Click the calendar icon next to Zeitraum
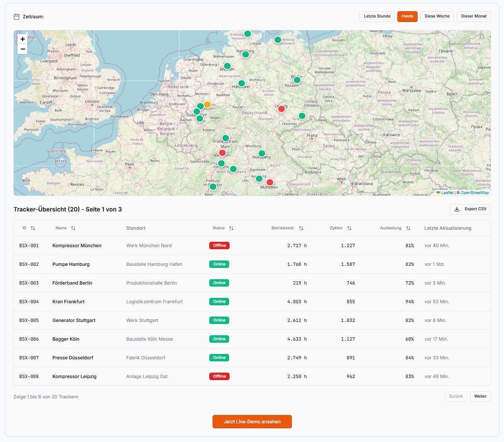This screenshot has width=504, height=442. click(16, 16)
